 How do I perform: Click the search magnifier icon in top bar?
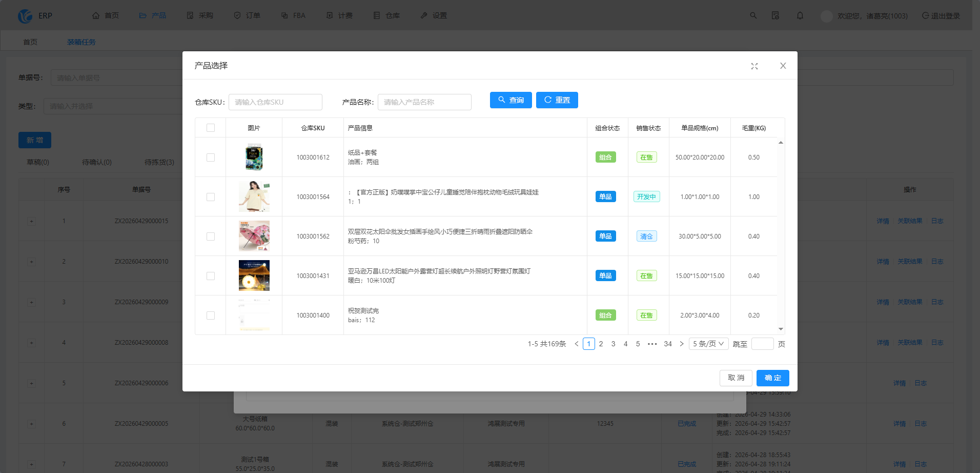753,15
